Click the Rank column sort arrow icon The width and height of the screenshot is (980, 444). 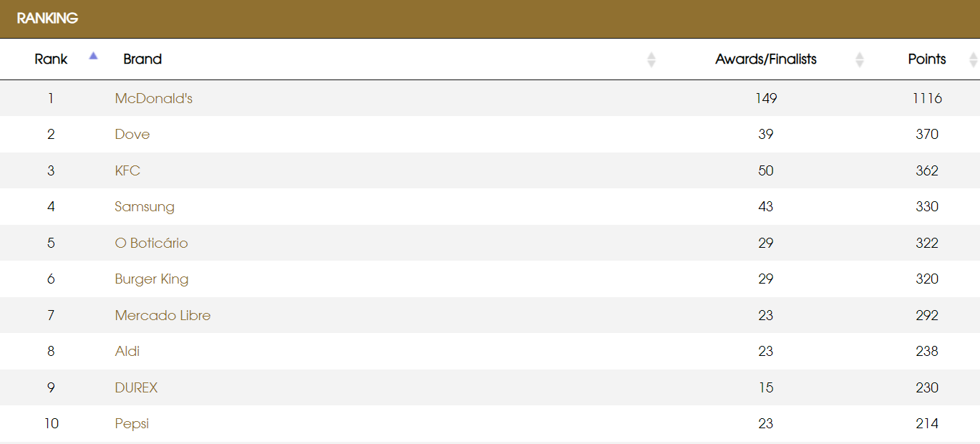point(93,56)
